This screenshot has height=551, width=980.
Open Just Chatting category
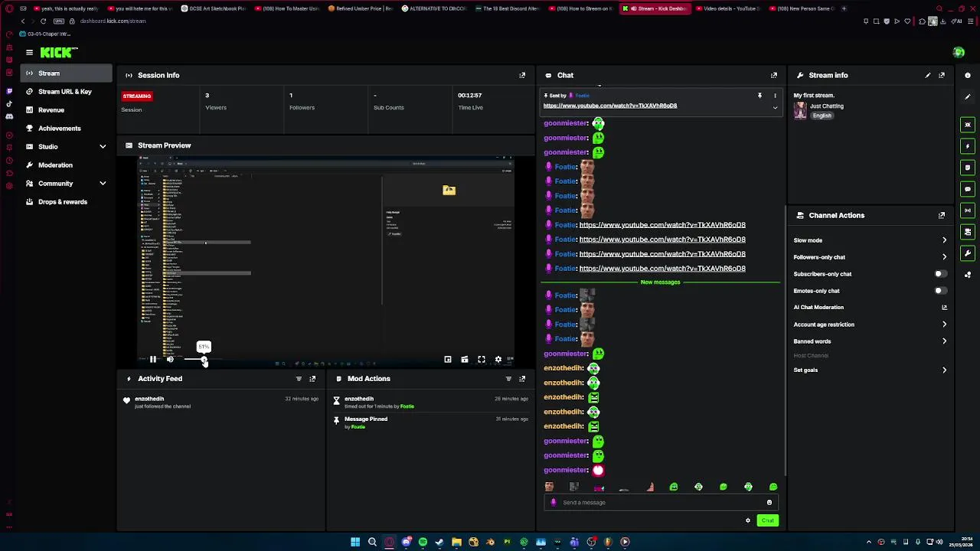pyautogui.click(x=827, y=106)
